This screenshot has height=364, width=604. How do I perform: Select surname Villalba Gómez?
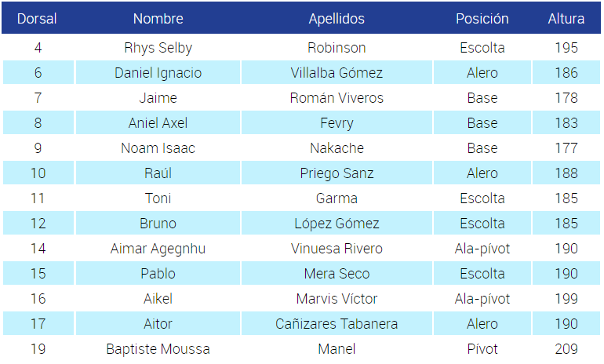click(337, 72)
